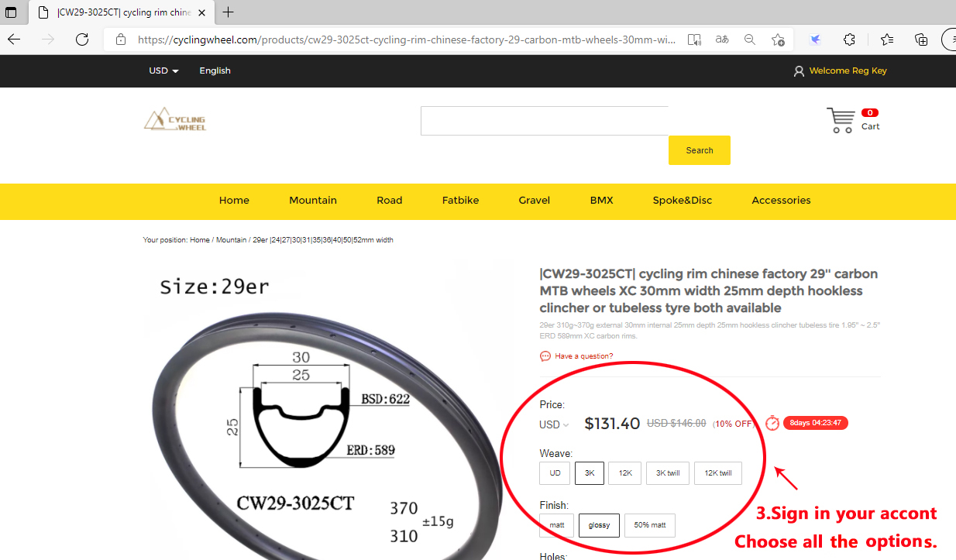This screenshot has width=956, height=560.
Task: Click the 8days countdown badge
Action: [816, 423]
